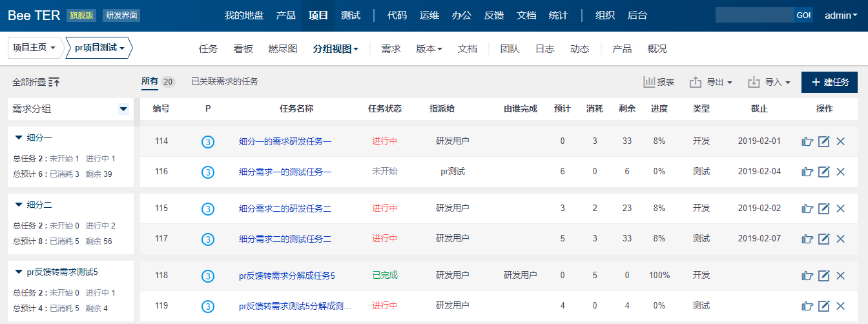Image resolution: width=868 pixels, height=324 pixels.
Task: Open 统计 in top navigation
Action: 559,15
